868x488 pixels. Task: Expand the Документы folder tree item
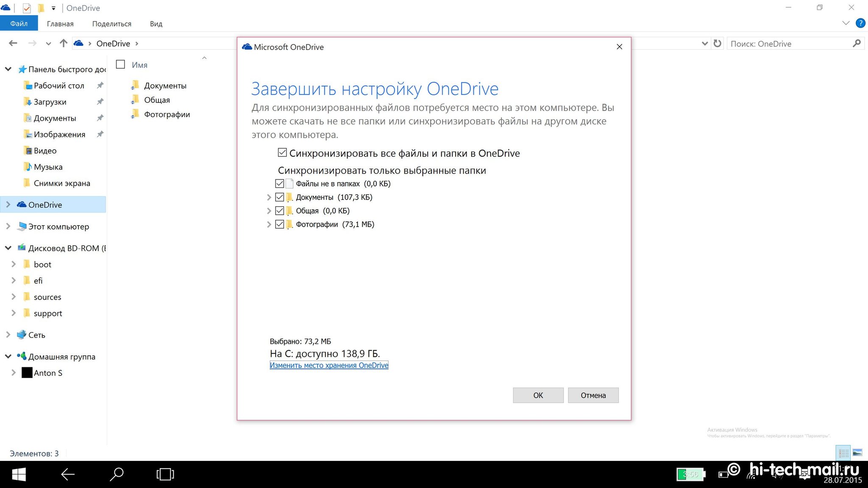[269, 197]
